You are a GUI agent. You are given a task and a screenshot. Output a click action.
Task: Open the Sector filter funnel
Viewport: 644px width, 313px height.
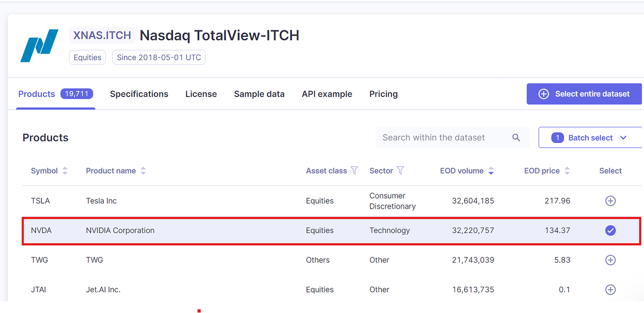pos(400,171)
